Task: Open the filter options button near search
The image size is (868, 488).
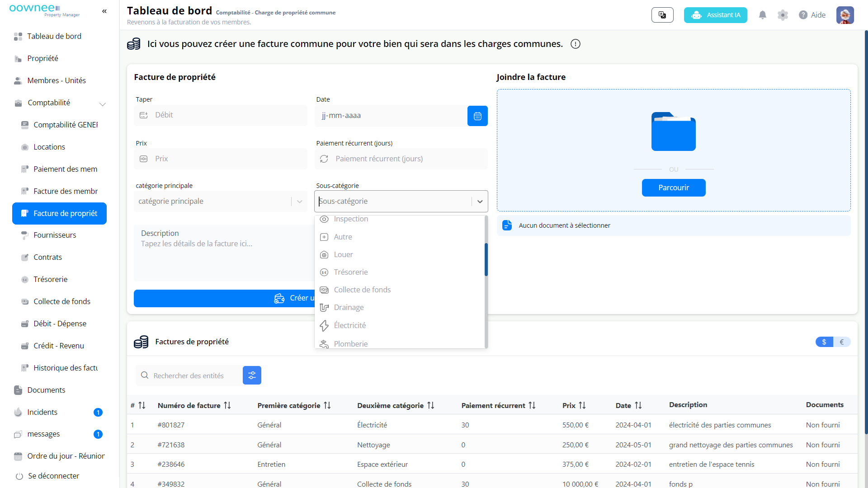Action: point(252,375)
